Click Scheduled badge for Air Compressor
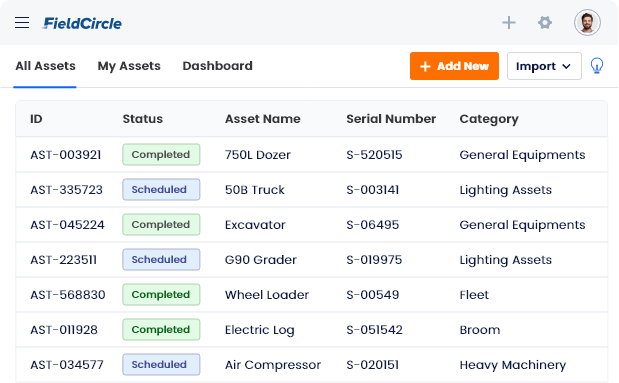Screen dimensions: 619x383 [x=161, y=364]
